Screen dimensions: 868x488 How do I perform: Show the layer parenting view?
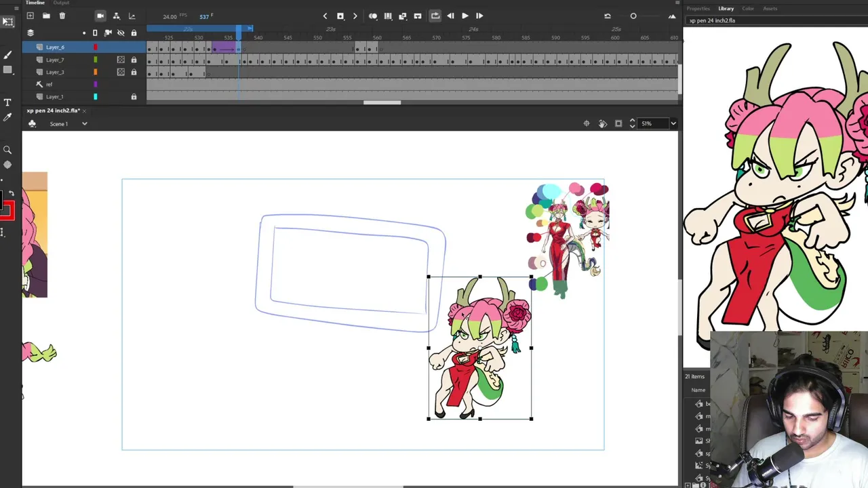tap(116, 16)
